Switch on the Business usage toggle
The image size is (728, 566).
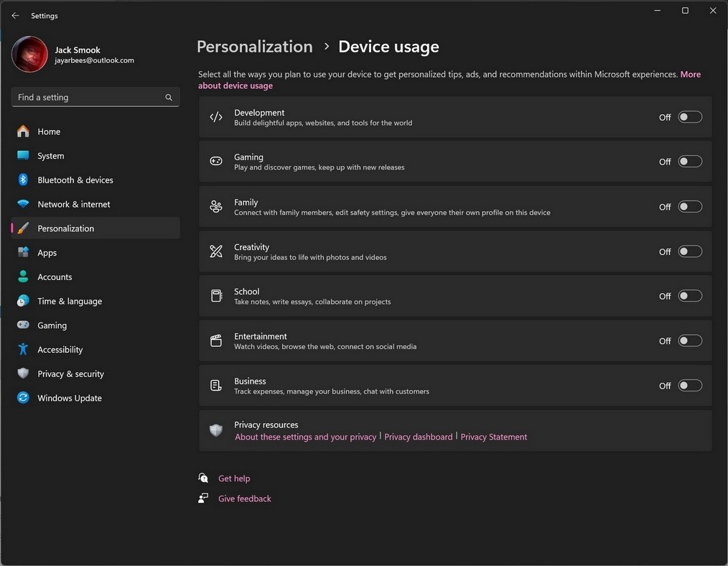pos(690,386)
